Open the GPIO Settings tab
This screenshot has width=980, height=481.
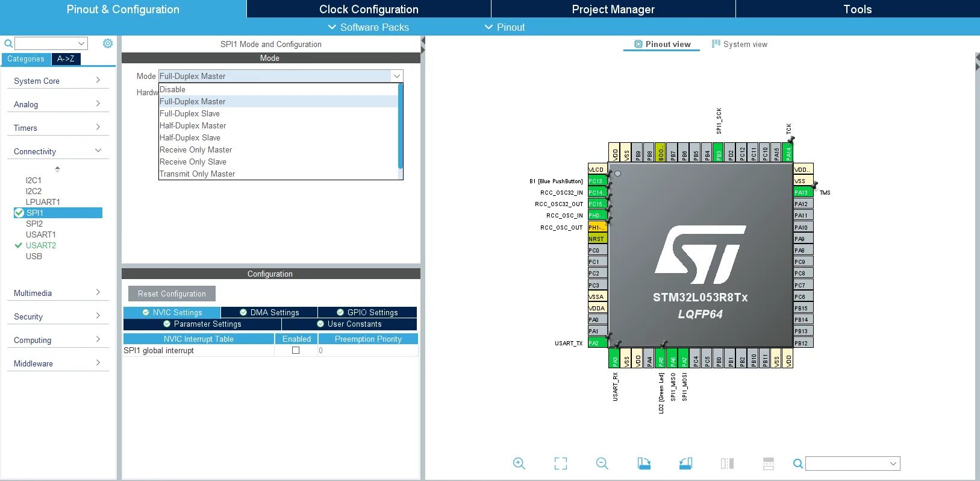(x=367, y=312)
